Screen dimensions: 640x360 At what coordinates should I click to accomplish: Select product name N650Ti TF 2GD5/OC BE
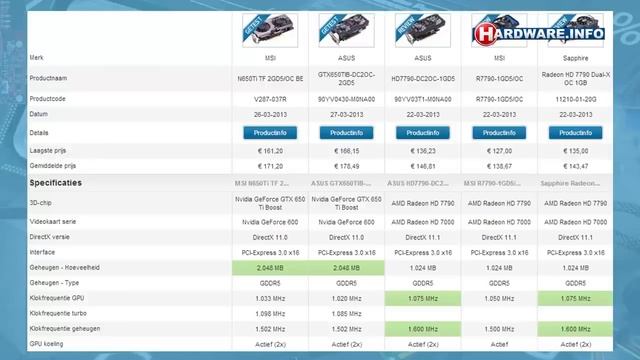pyautogui.click(x=270, y=79)
